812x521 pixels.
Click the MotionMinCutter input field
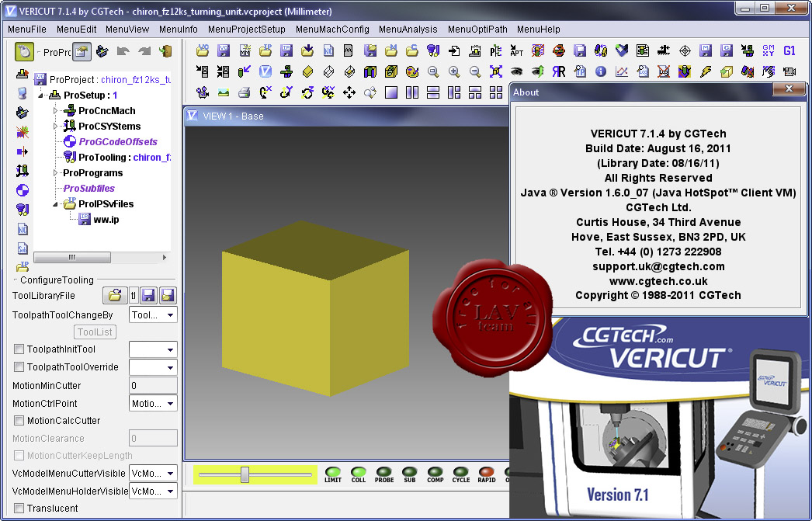[153, 385]
